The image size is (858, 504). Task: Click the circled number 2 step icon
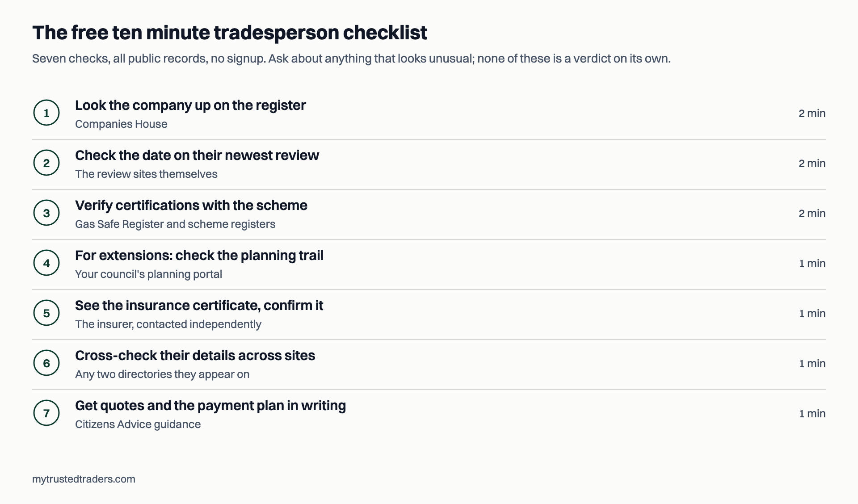tap(46, 163)
